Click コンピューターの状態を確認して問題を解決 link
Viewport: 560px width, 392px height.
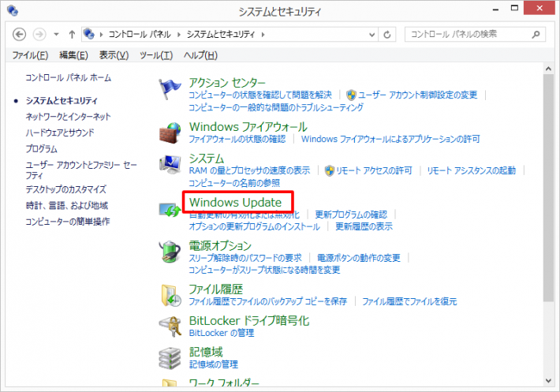(x=260, y=95)
